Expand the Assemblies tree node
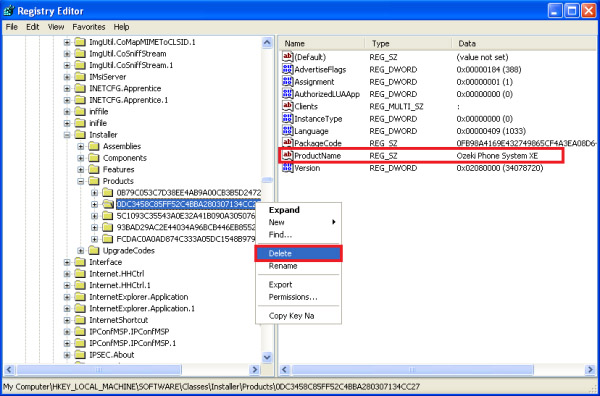Image resolution: width=600 pixels, height=396 pixels. point(81,146)
